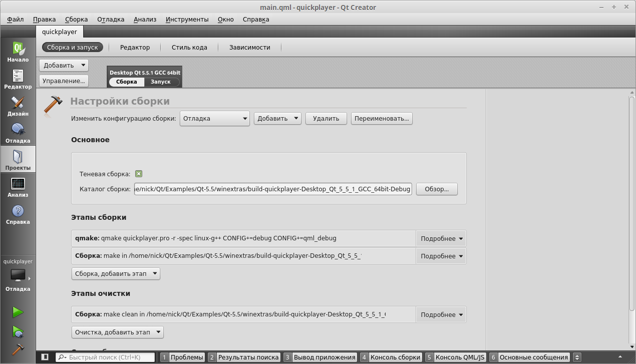Viewport: 636px width, 364px height.
Task: Open quickplayer kit selector monitor icon
Action: coord(18,275)
